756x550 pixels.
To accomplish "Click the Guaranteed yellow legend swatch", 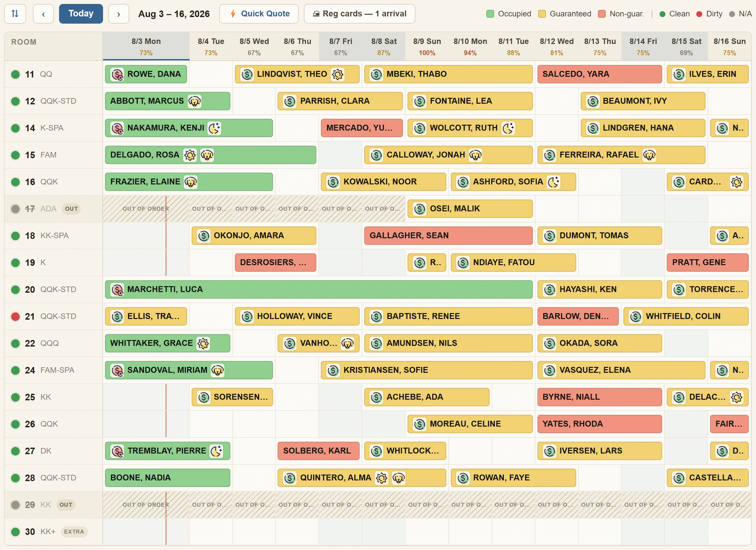I will [542, 14].
